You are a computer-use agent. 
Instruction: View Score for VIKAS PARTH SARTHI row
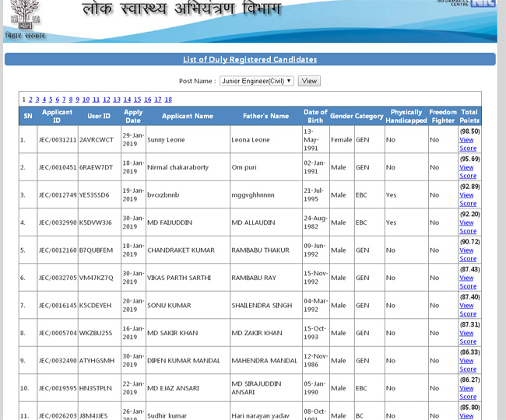click(x=468, y=282)
